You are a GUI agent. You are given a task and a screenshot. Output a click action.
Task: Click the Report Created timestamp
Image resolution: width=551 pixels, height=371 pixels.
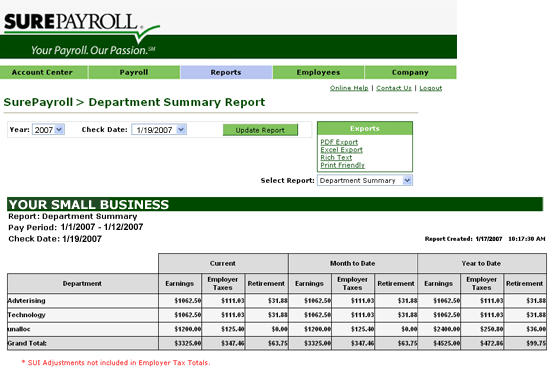(x=485, y=239)
